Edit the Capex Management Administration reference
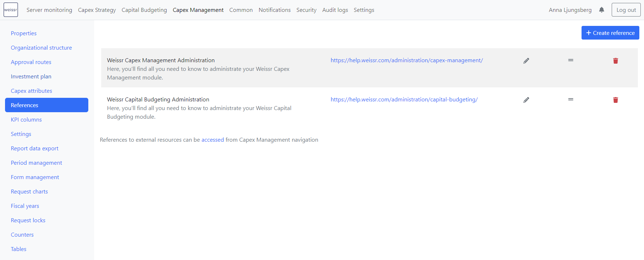The image size is (644, 260). (526, 61)
